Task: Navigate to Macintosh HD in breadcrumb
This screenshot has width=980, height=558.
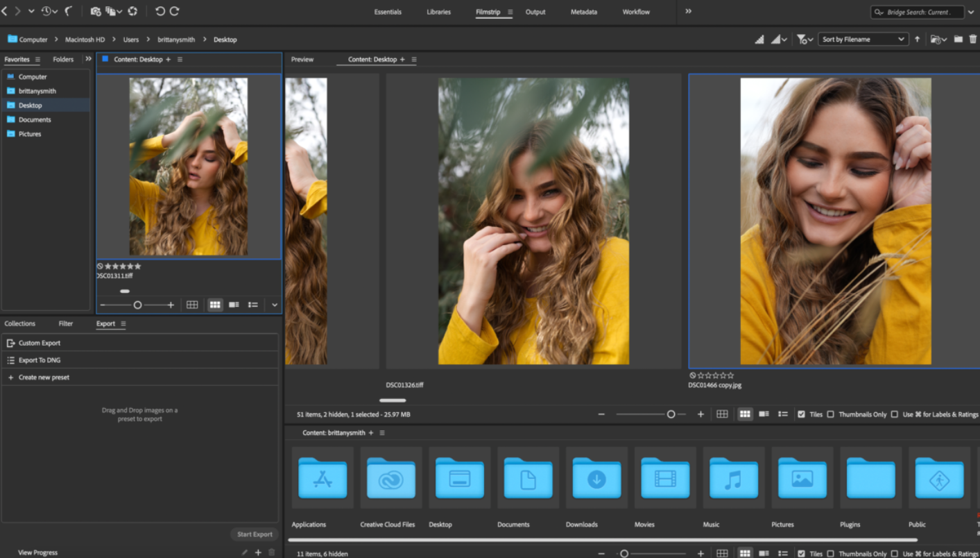Action: click(x=85, y=40)
